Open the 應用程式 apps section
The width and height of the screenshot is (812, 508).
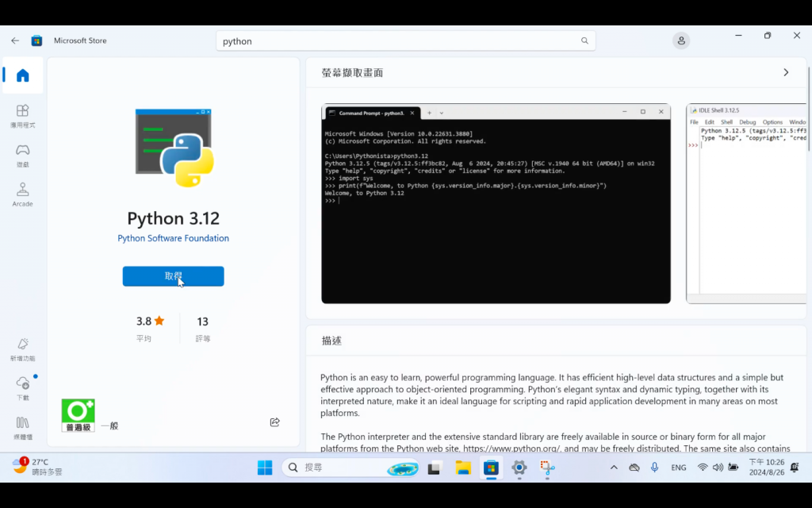click(23, 116)
